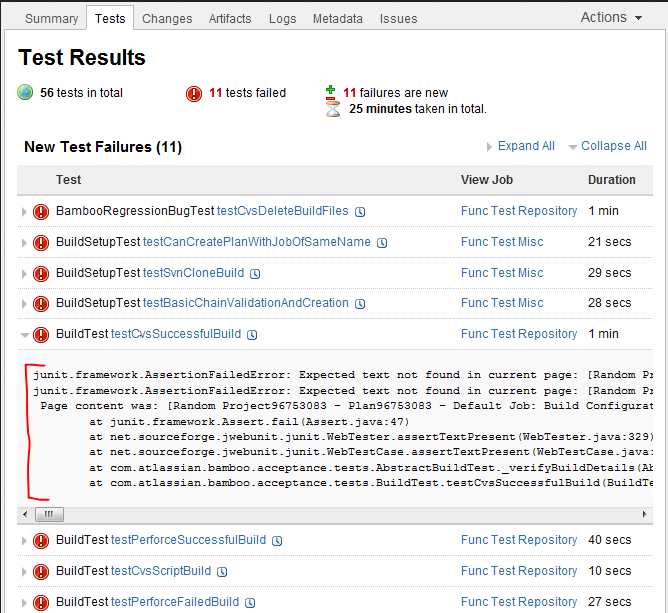Click the hourglass time taken icon

(333, 109)
